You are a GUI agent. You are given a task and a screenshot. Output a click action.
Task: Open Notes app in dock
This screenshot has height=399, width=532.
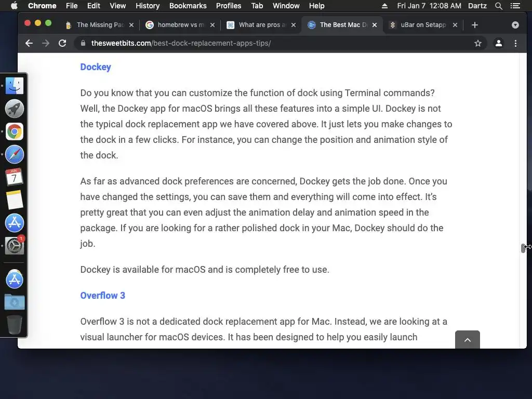[x=14, y=200]
